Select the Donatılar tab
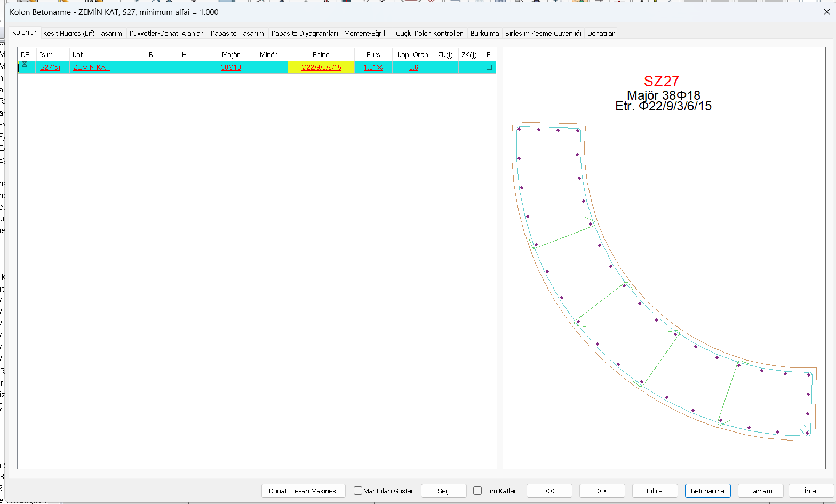836x504 pixels. (601, 33)
